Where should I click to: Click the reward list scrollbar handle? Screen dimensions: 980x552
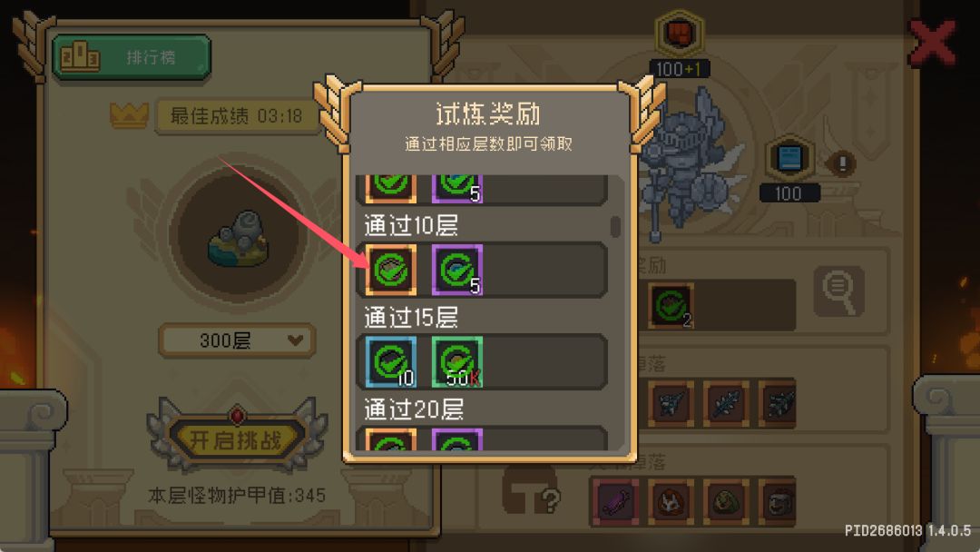615,226
